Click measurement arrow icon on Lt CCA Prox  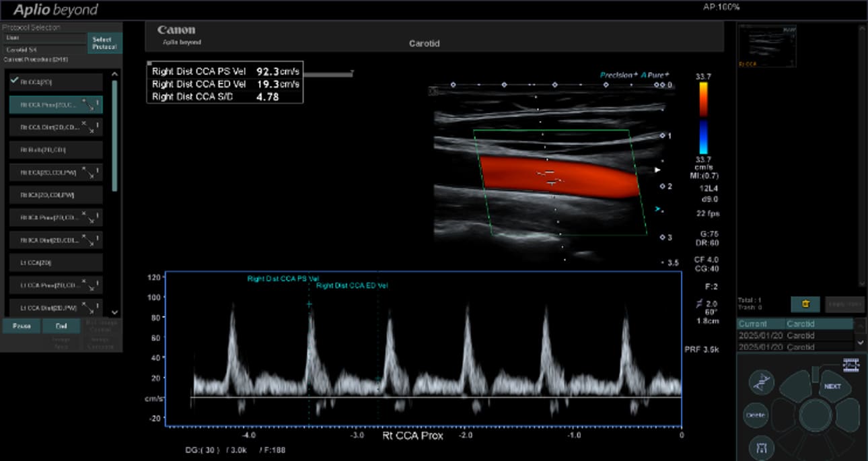(x=89, y=285)
